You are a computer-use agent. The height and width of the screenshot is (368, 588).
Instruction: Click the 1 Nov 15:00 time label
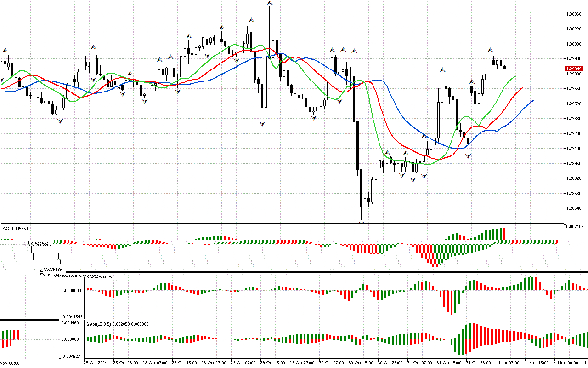pos(537,363)
